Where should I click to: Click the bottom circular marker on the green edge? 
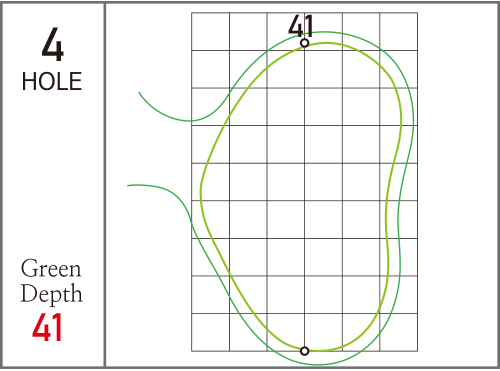[304, 351]
